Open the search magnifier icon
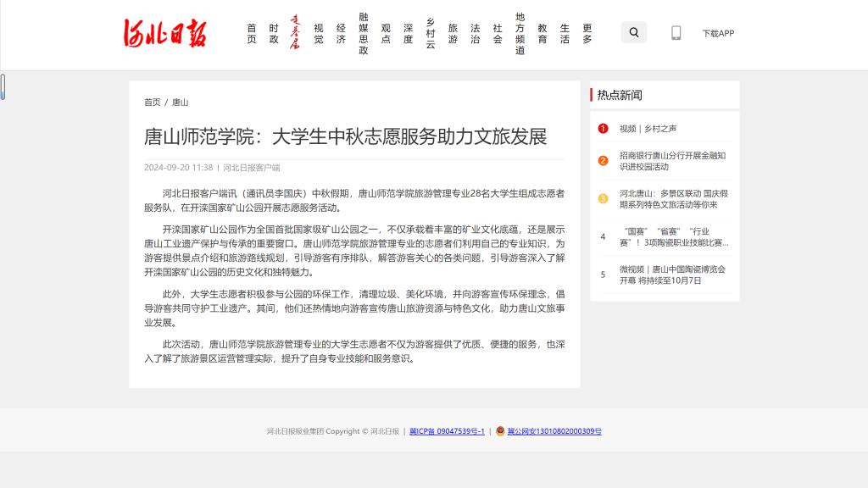 point(633,33)
